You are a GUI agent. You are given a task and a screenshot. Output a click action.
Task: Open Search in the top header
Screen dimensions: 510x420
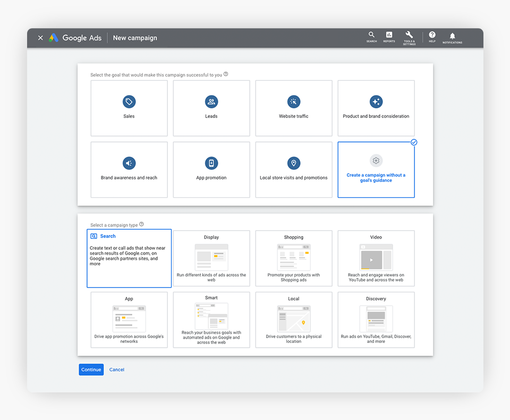(x=371, y=37)
